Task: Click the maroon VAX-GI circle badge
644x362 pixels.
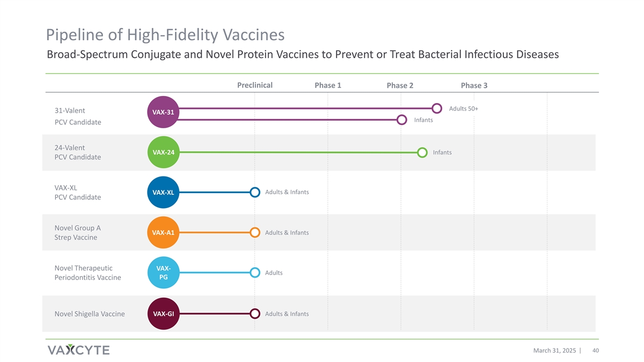Action: pyautogui.click(x=163, y=314)
